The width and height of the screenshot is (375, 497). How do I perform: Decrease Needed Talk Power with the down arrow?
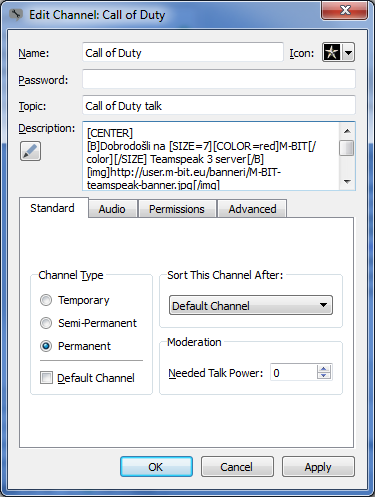point(324,376)
